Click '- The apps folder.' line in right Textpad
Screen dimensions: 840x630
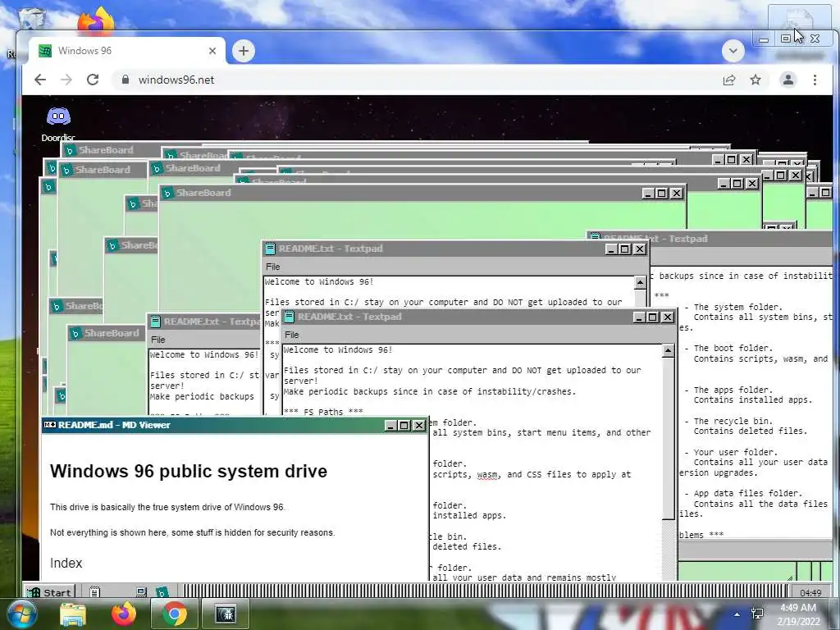(x=728, y=390)
